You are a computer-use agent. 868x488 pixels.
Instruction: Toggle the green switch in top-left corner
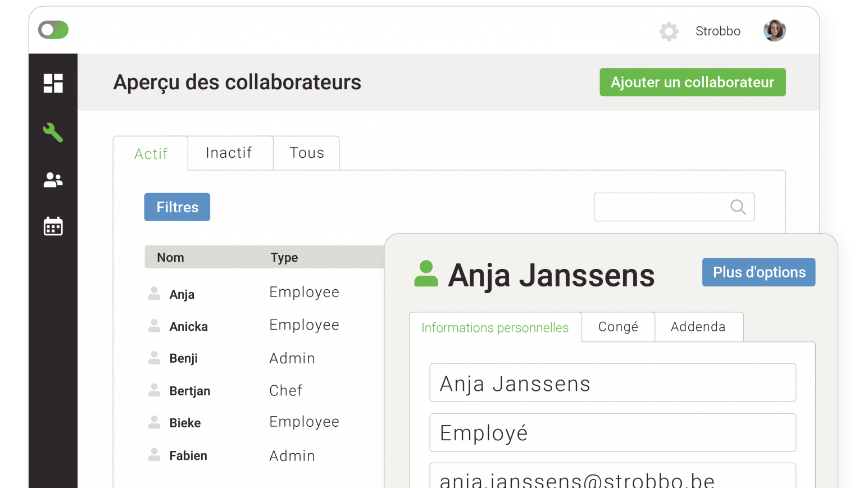(53, 30)
